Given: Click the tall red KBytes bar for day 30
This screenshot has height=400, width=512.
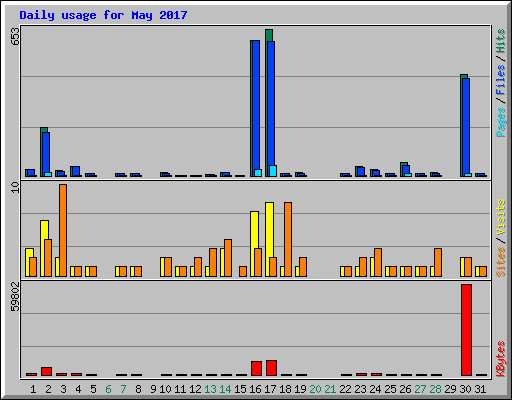Looking at the screenshot, I should click(466, 330).
